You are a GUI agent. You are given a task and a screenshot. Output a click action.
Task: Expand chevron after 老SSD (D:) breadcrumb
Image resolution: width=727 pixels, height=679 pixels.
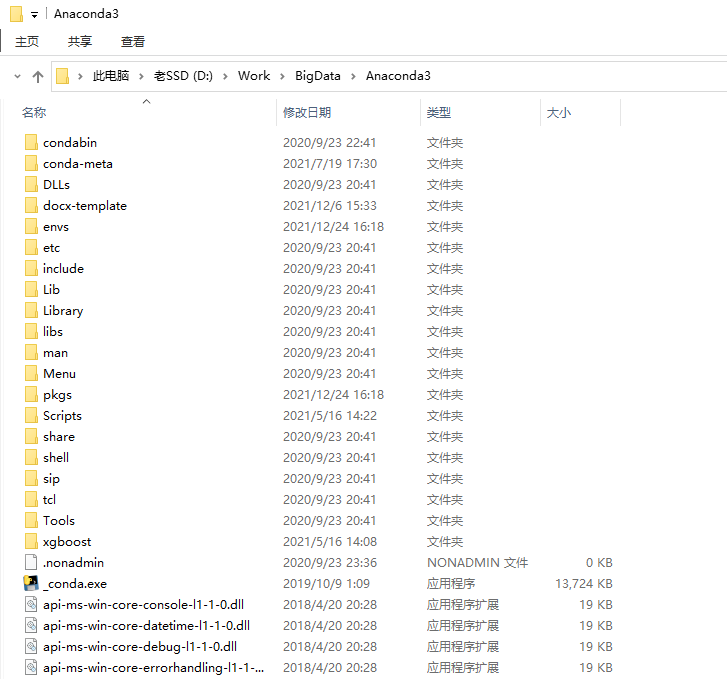[225, 76]
